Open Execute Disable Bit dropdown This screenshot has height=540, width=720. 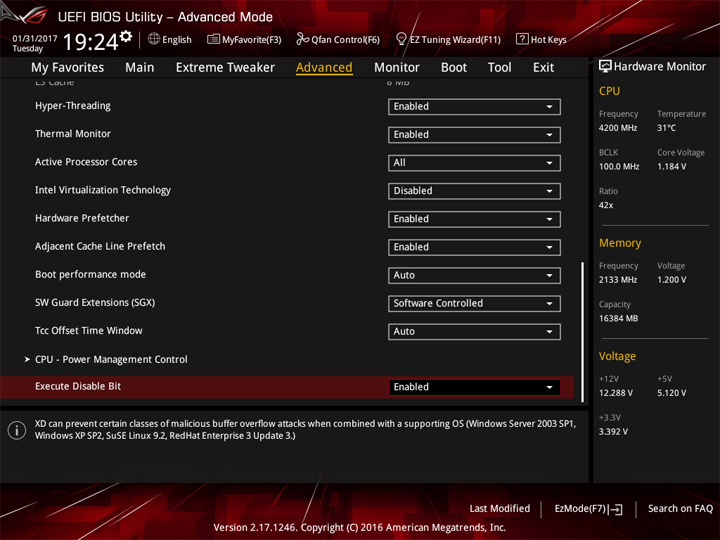tap(474, 387)
